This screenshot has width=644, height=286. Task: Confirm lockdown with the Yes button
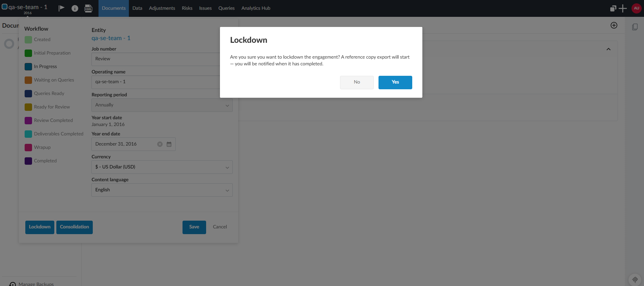[x=395, y=83]
